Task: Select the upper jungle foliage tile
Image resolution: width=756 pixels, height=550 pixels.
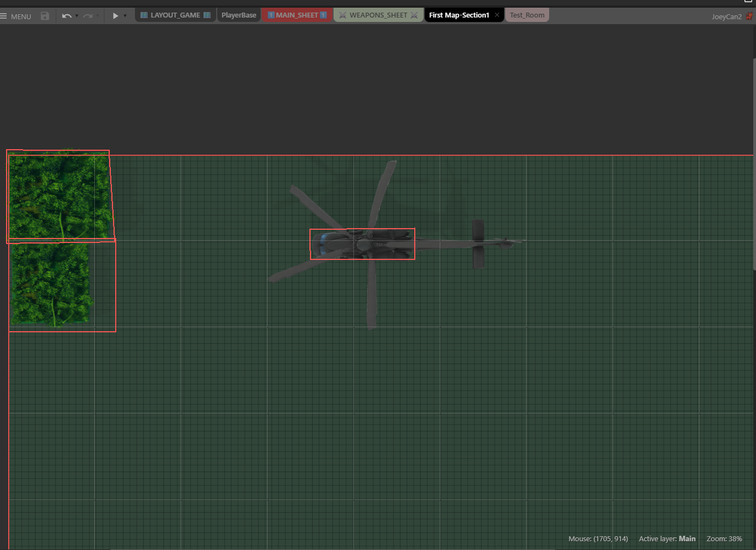Action: [58, 196]
